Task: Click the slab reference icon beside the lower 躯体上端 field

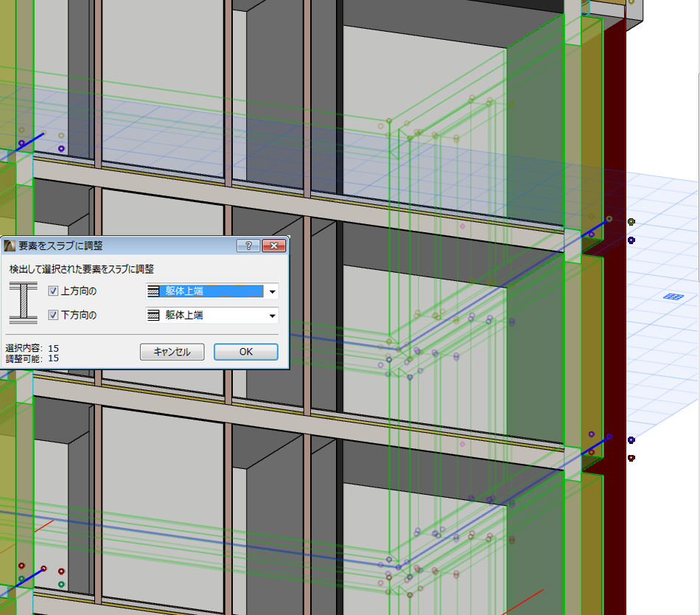Action: coord(155,315)
